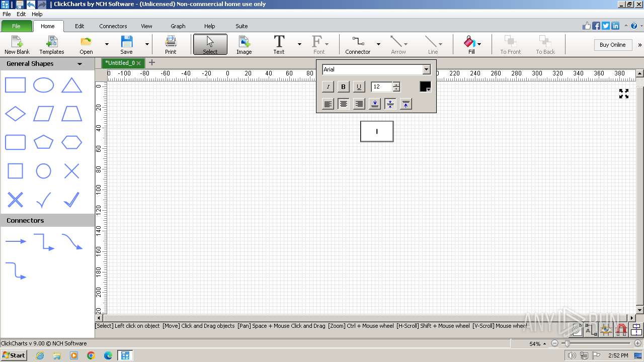Image resolution: width=644 pixels, height=362 pixels.
Task: Open the Suite ribbon tab
Action: coord(242,26)
